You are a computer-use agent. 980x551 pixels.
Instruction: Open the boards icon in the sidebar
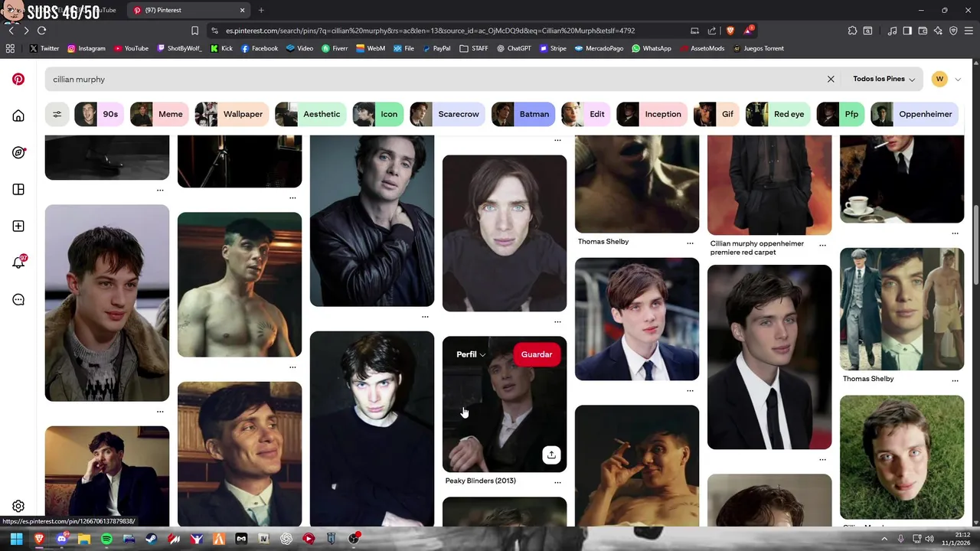point(18,189)
